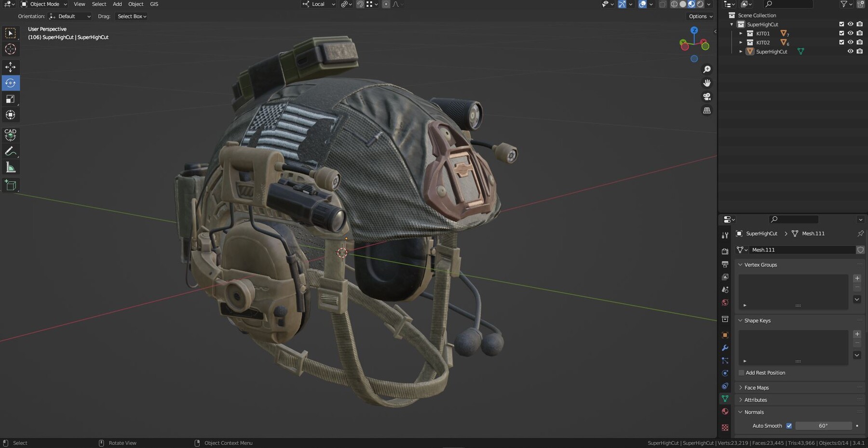Open the Orientation Default dropdown

point(70,16)
